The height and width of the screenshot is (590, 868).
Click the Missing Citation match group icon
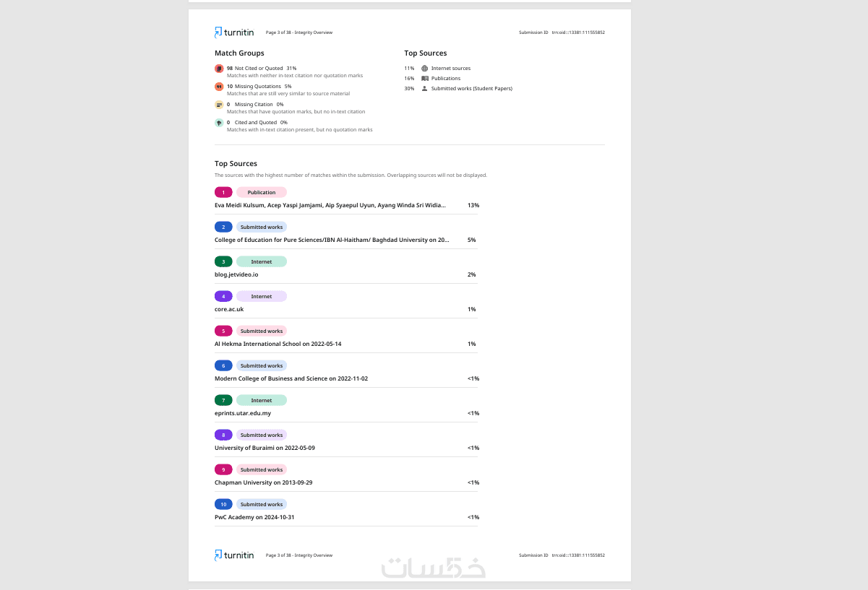coord(219,105)
